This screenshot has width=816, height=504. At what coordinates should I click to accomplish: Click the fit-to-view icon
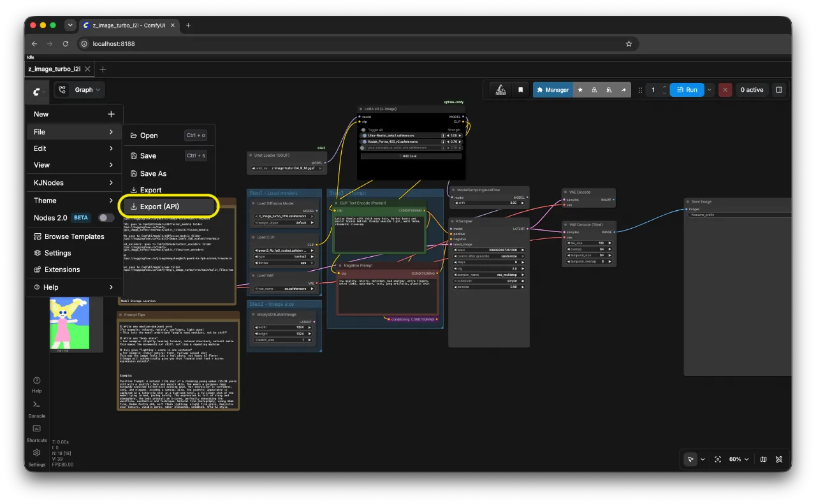click(x=718, y=459)
